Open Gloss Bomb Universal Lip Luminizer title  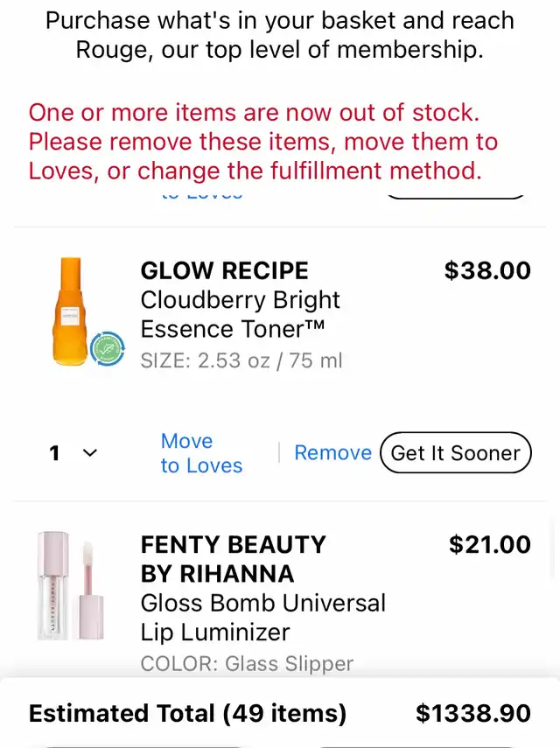tap(262, 618)
